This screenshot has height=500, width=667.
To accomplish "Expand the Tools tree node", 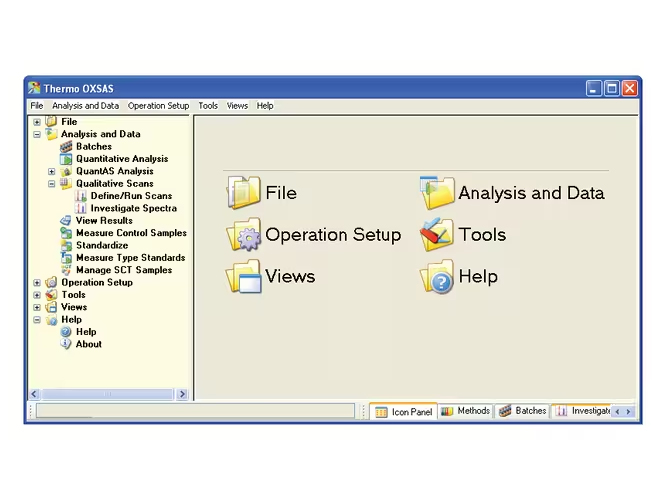I will pos(37,295).
